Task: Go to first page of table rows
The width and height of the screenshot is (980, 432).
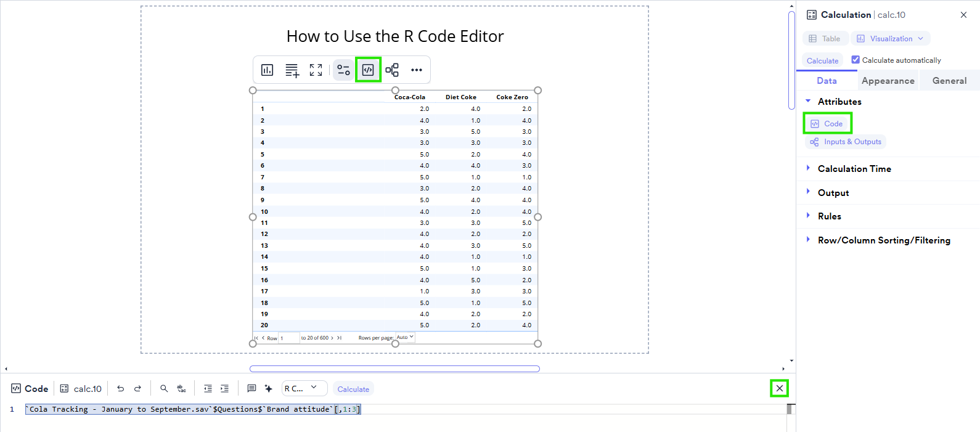Action: 256,338
